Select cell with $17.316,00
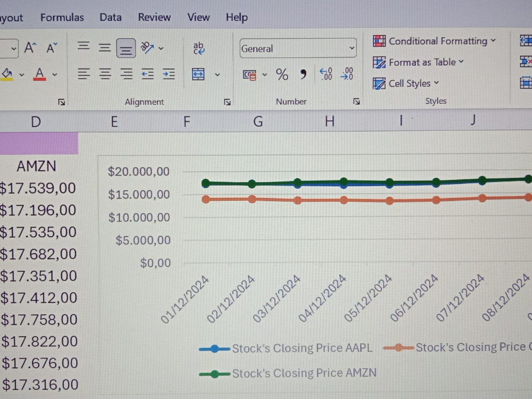The height and width of the screenshot is (399, 532). pos(40,385)
